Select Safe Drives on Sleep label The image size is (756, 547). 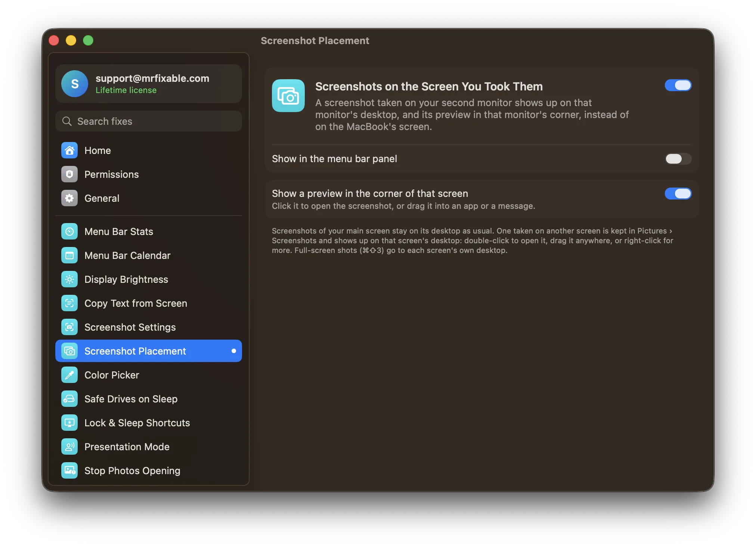131,399
